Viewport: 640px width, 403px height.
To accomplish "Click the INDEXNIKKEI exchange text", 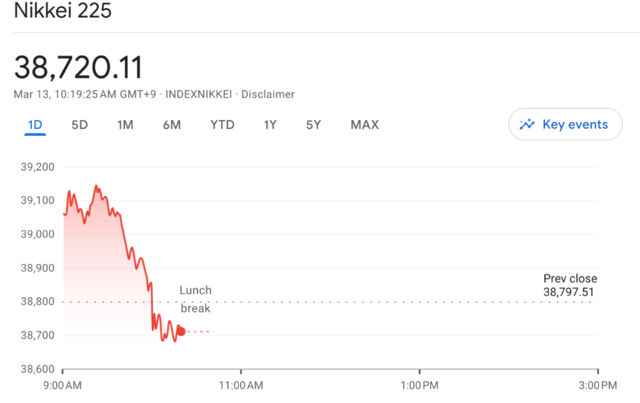I will click(x=195, y=94).
